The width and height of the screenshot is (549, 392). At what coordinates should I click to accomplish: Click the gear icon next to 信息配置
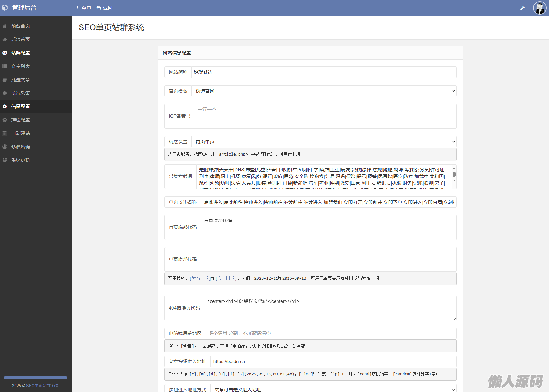(x=5, y=107)
